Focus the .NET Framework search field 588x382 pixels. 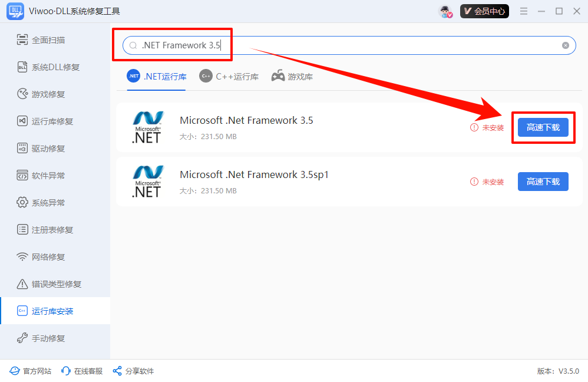coord(348,45)
